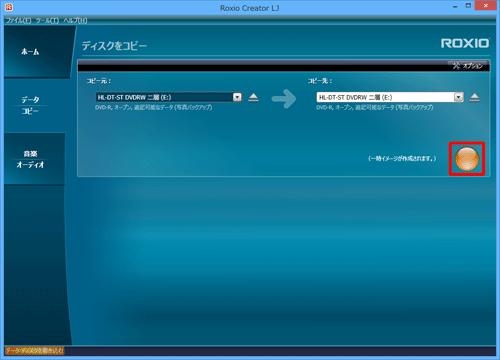Image resolution: width=500 pixels, height=360 pixels.
Task: Click the orange start copy button
Action: (x=467, y=159)
